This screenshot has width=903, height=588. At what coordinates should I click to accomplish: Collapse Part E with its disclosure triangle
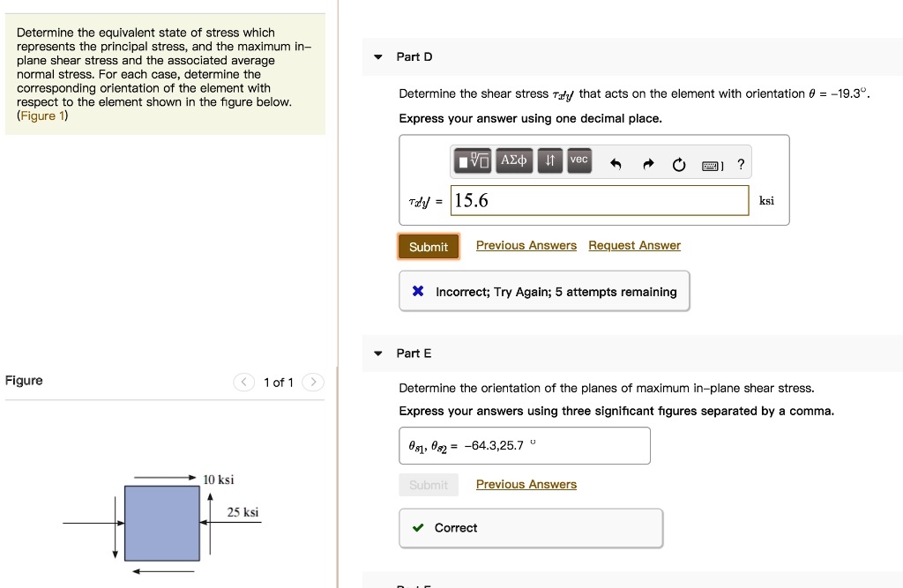(x=378, y=354)
